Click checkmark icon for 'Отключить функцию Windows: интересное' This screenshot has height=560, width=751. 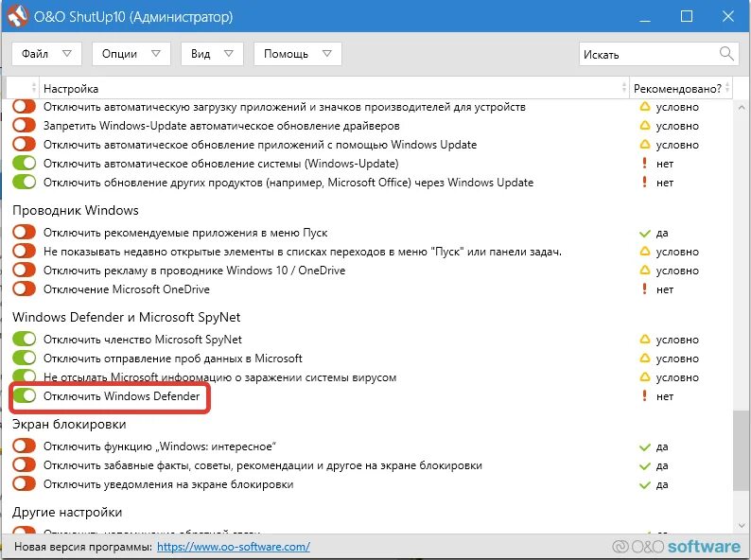[645, 446]
